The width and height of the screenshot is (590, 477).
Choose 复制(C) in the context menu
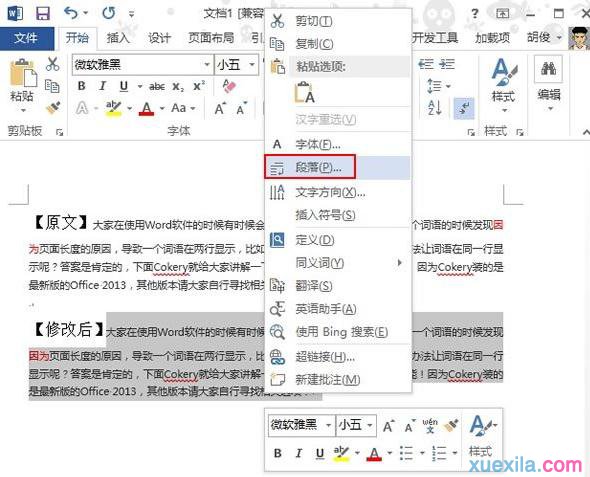(x=338, y=44)
